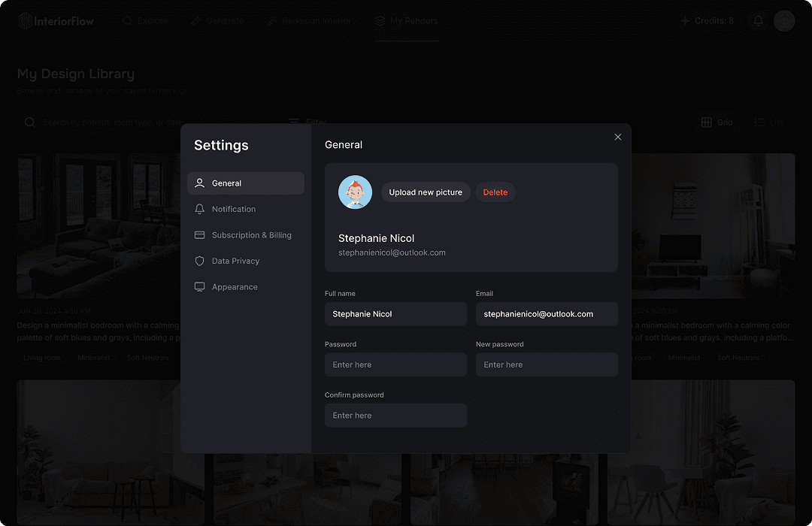The height and width of the screenshot is (526, 812).
Task: Click the Upload new picture button
Action: (426, 192)
